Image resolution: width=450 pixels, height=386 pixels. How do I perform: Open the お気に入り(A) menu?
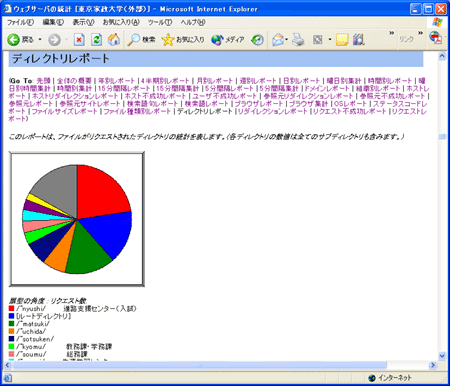click(121, 22)
